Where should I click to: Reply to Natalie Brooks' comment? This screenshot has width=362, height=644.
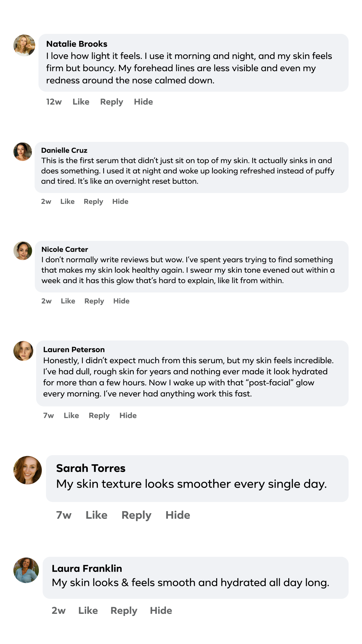[x=112, y=102]
